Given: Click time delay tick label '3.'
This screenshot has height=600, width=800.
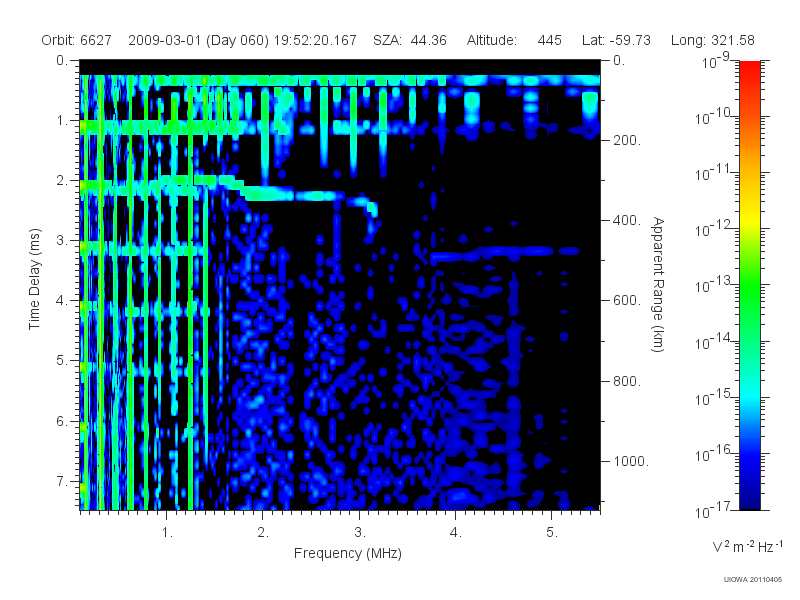Looking at the screenshot, I should [62, 240].
